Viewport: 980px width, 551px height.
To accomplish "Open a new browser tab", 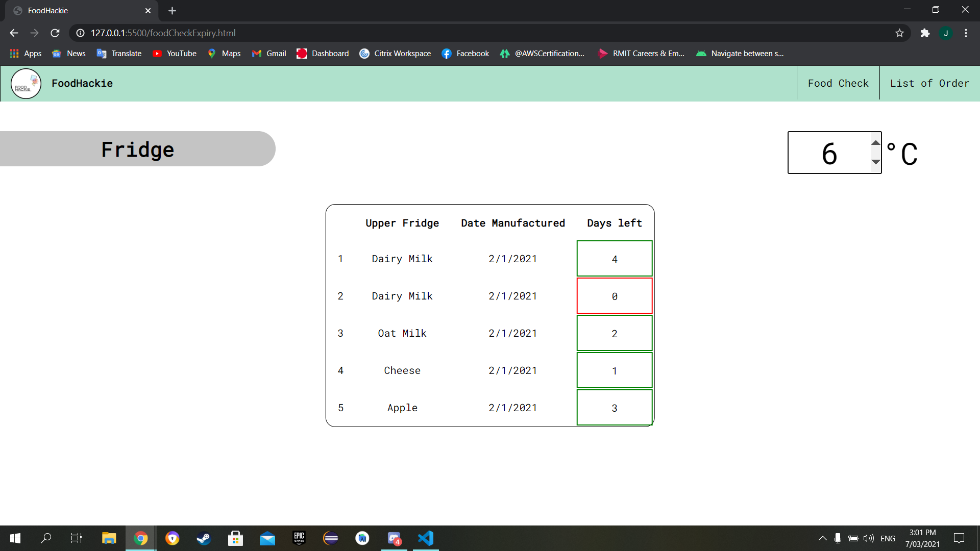I will pos(172,11).
